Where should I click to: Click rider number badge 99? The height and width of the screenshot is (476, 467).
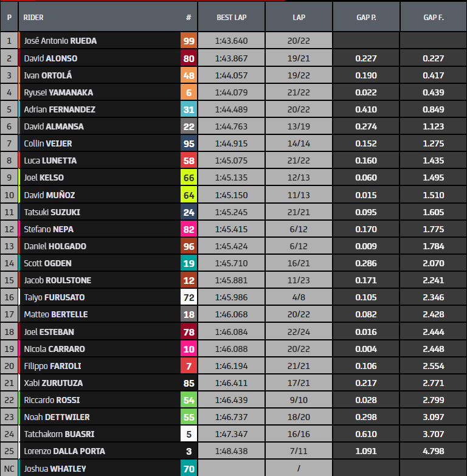click(189, 41)
